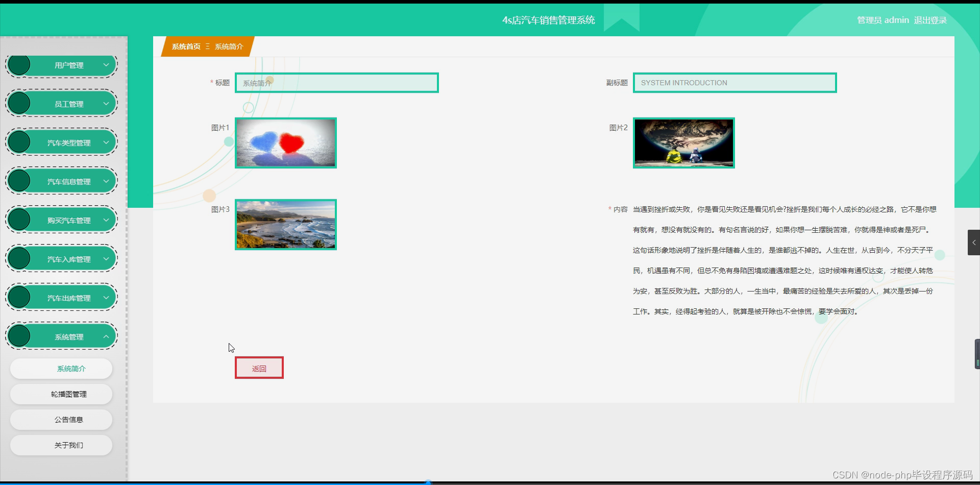Open the 汽车入库管理 menu

pos(61,259)
